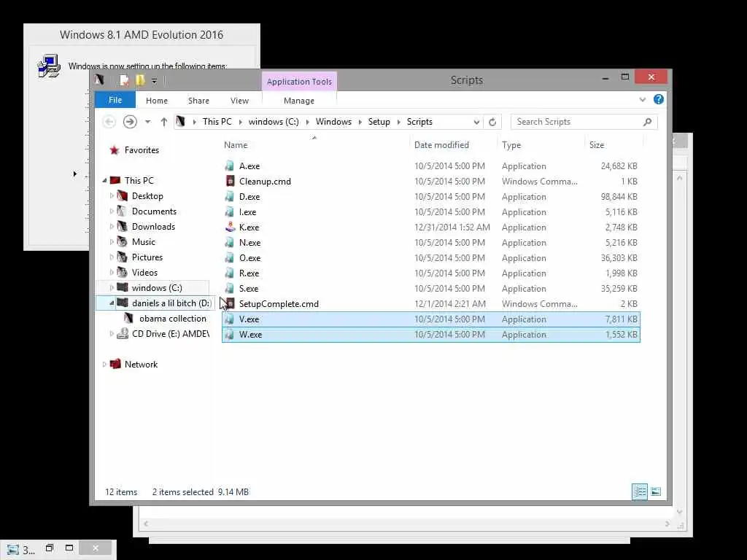Select the W.exe file icon
This screenshot has width=747, height=560.
point(230,334)
